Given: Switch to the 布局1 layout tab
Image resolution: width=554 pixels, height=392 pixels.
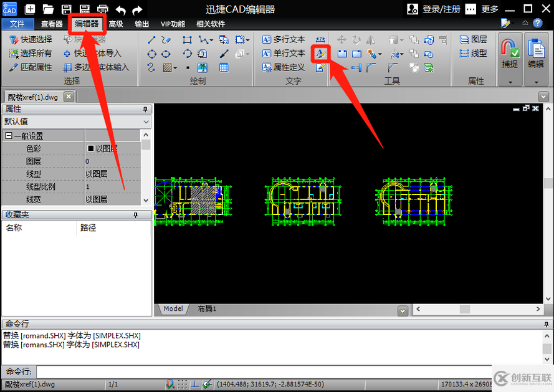Looking at the screenshot, I should (x=207, y=309).
